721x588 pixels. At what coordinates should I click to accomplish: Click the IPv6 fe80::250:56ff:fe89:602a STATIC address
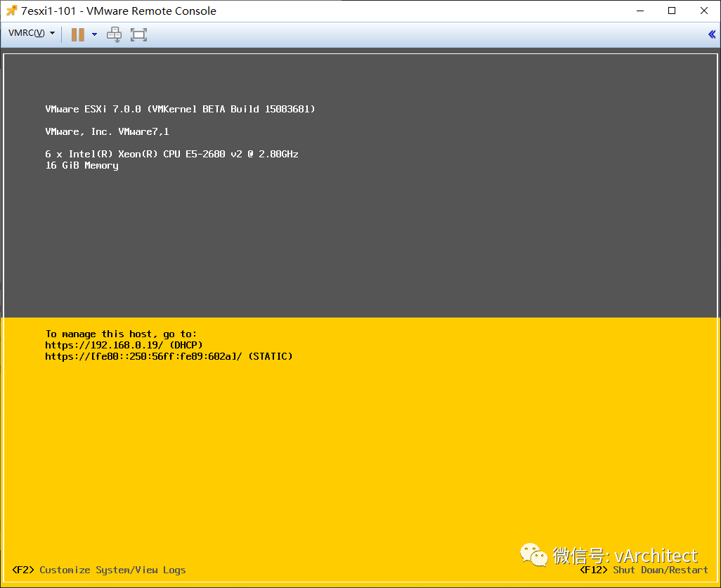tap(169, 356)
